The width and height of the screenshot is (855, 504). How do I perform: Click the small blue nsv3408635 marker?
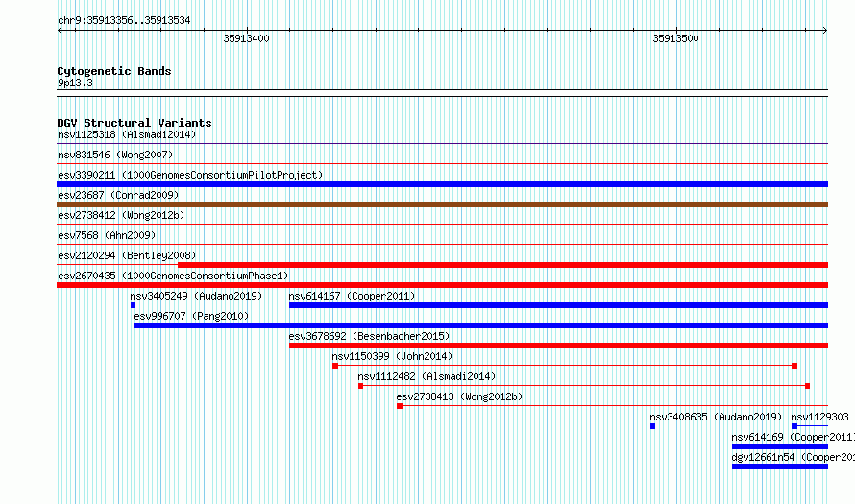(x=652, y=426)
